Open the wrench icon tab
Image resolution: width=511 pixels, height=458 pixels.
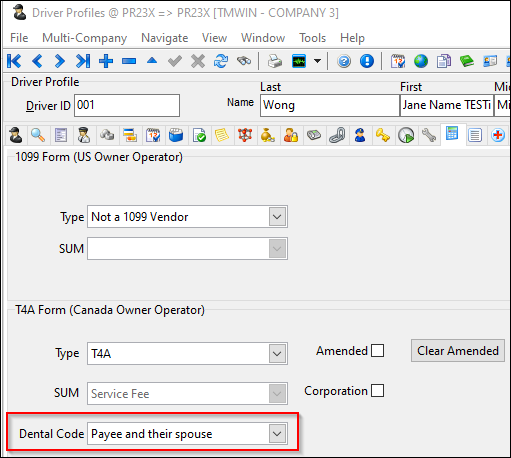(x=429, y=136)
